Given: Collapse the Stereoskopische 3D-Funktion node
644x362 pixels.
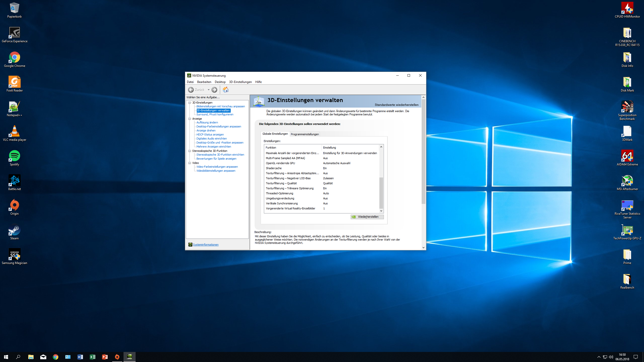Looking at the screenshot, I should pos(190,151).
